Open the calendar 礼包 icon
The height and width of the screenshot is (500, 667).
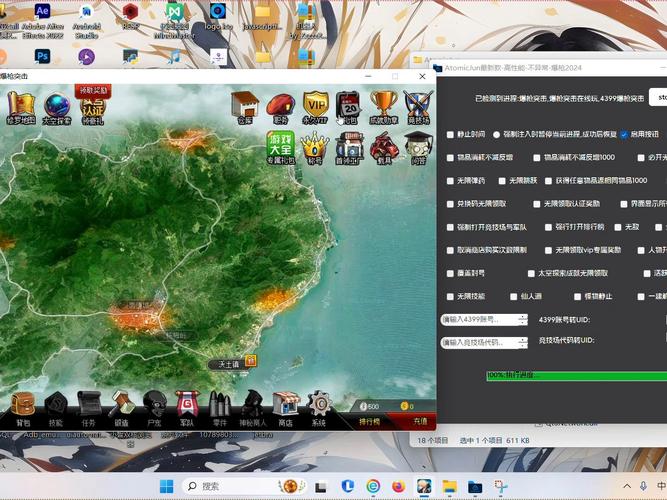(349, 108)
